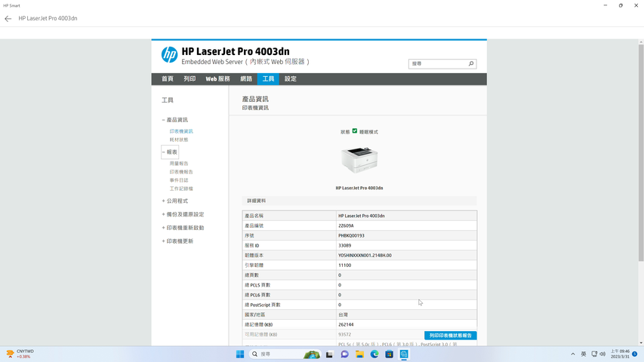This screenshot has height=362, width=644.
Task: Open the 印表機報告 page
Action: 181,172
